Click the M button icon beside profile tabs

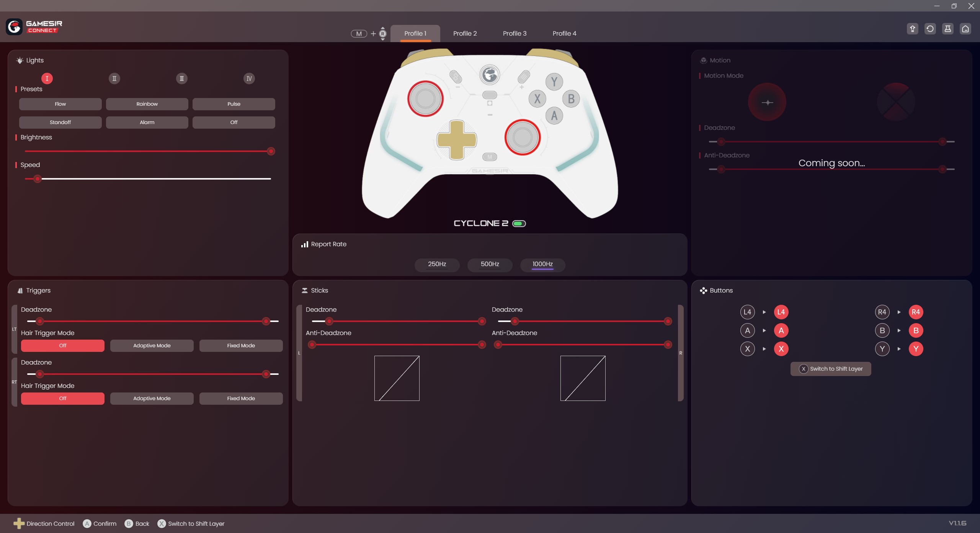tap(359, 34)
